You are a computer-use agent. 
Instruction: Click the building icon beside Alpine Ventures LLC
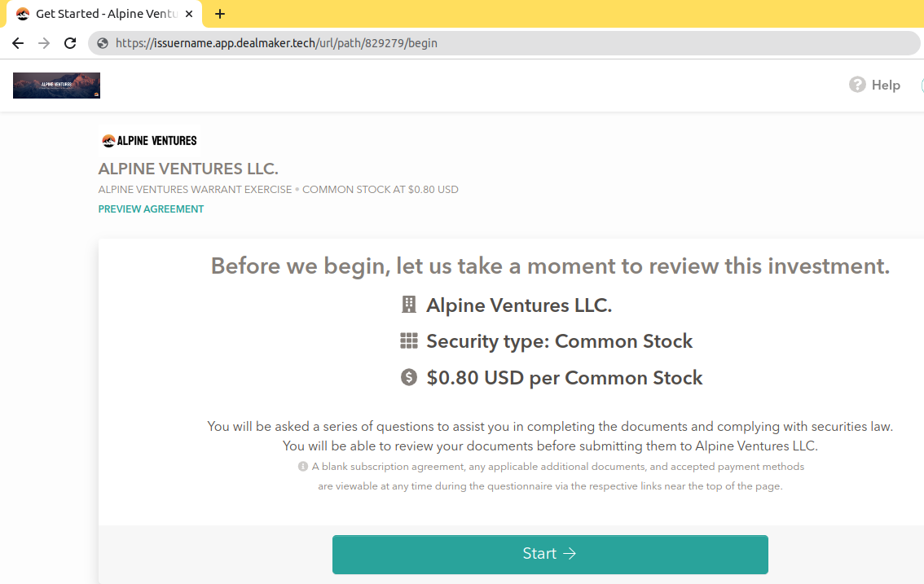[408, 304]
